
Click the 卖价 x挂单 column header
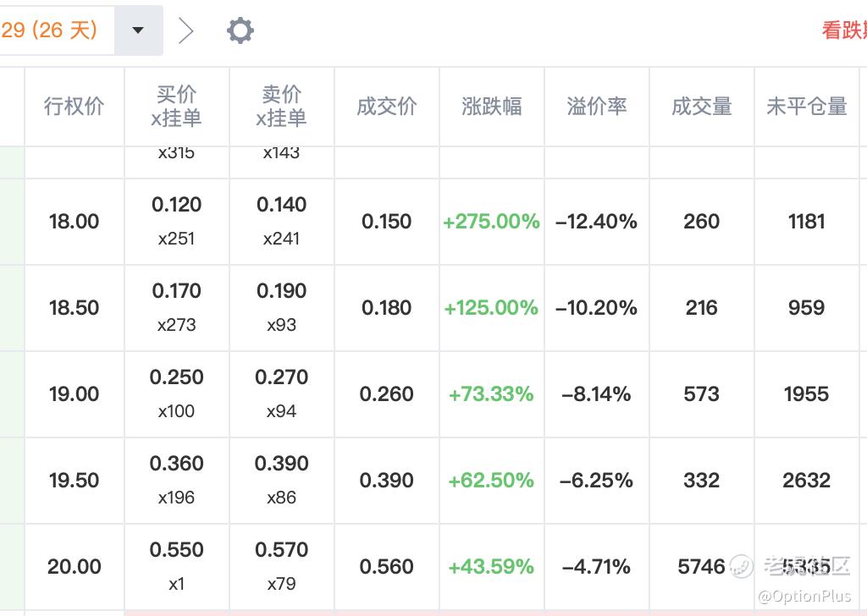[282, 107]
